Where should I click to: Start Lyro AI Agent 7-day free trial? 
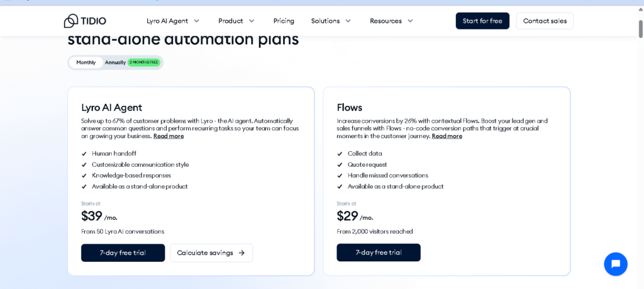point(123,253)
